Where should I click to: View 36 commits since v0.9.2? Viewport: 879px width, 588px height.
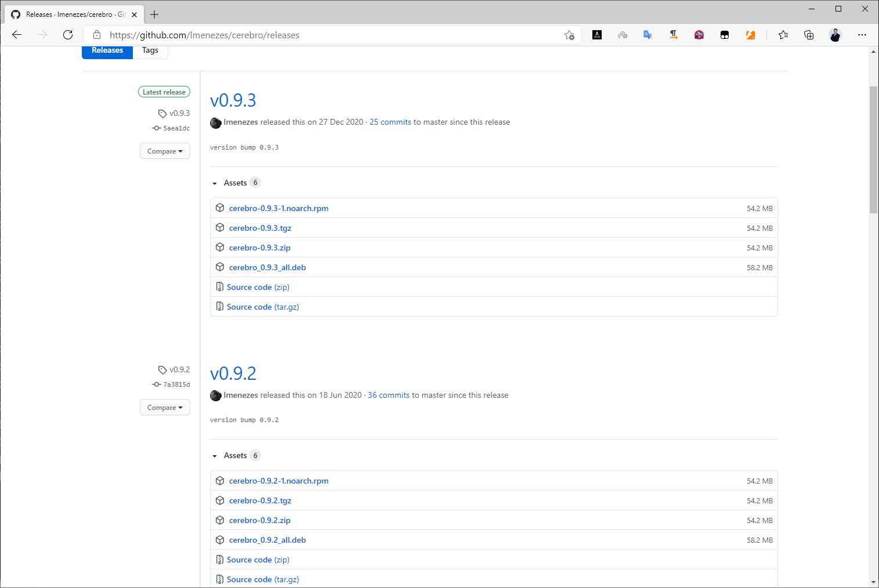point(389,395)
